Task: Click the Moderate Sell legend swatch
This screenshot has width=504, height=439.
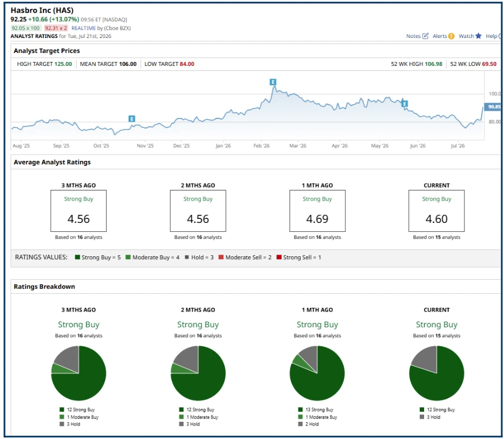Action: pyautogui.click(x=221, y=257)
